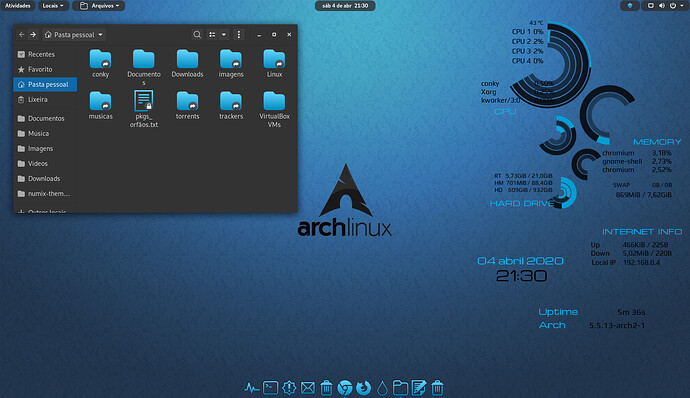Open the mail envelope app in dock
This screenshot has width=690, height=398.
308,388
